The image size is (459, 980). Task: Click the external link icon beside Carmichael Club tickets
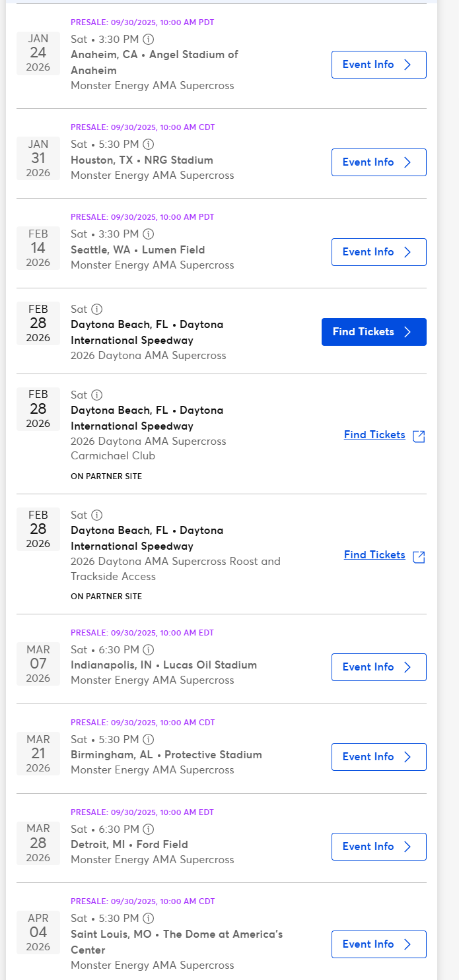419,436
